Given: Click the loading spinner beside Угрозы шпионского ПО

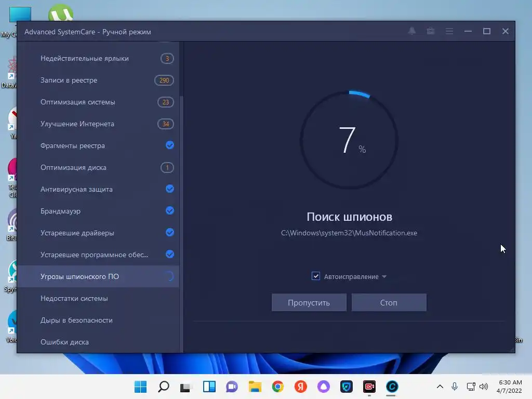Looking at the screenshot, I should point(169,276).
